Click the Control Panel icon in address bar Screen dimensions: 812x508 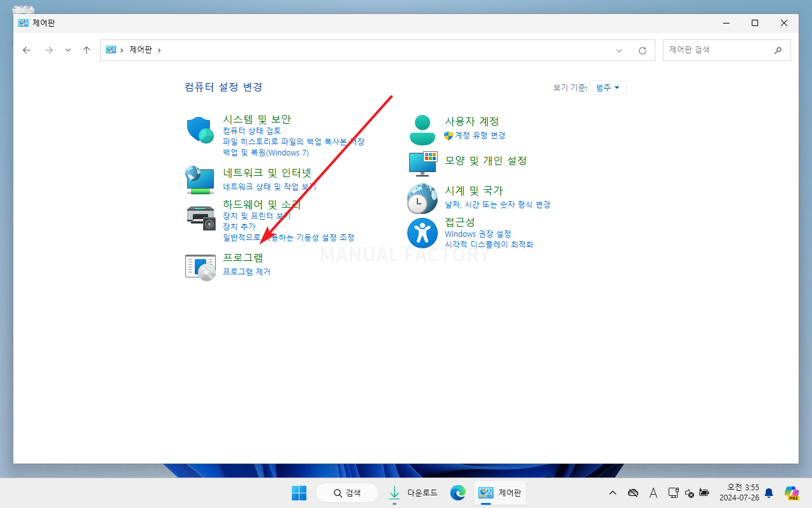[x=111, y=50]
